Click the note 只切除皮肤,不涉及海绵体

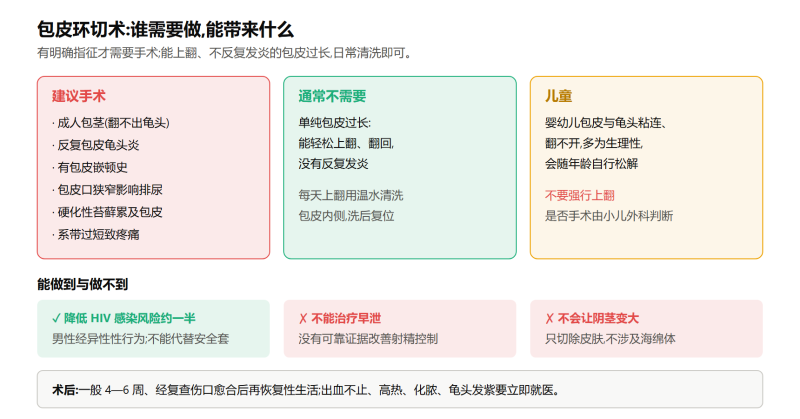tap(610, 339)
